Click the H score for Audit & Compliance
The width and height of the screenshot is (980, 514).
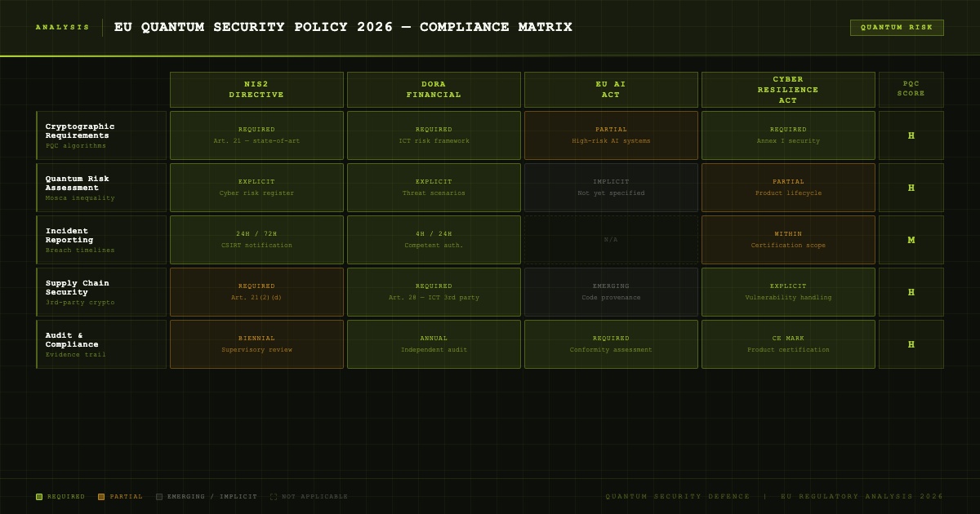911,344
